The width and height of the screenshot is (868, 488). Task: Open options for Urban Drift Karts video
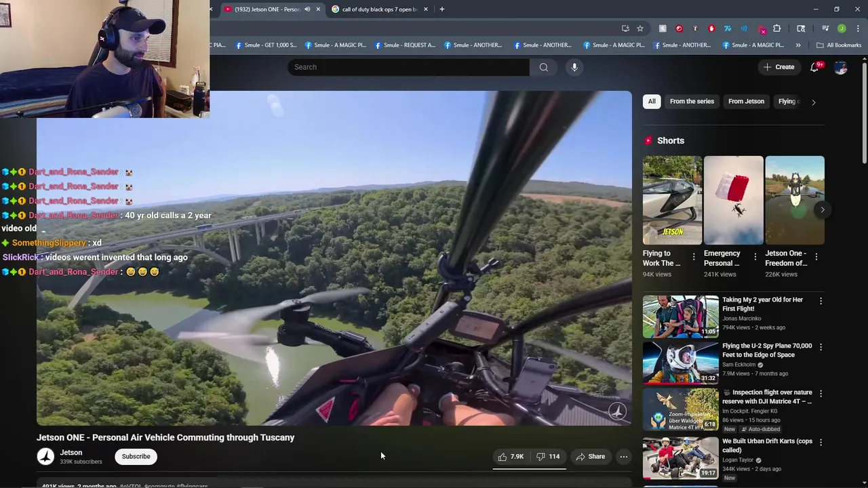pos(821,443)
